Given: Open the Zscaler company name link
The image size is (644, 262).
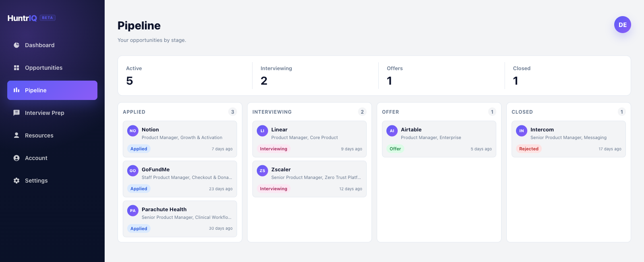Looking at the screenshot, I should click(x=281, y=169).
